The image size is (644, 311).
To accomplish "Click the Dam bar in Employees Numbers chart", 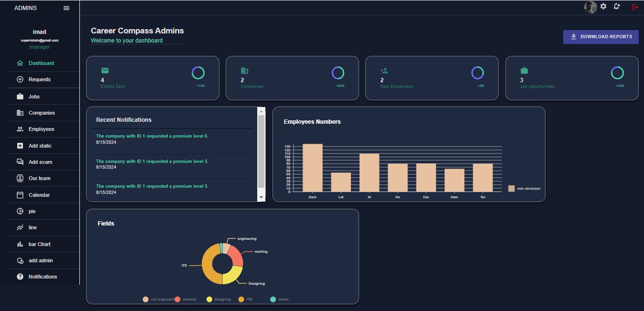I will (x=313, y=168).
